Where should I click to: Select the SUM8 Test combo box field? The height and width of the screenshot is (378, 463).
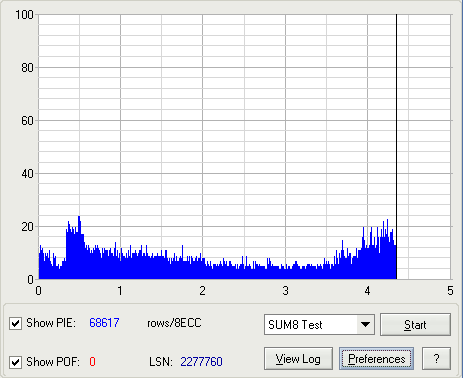319,324
